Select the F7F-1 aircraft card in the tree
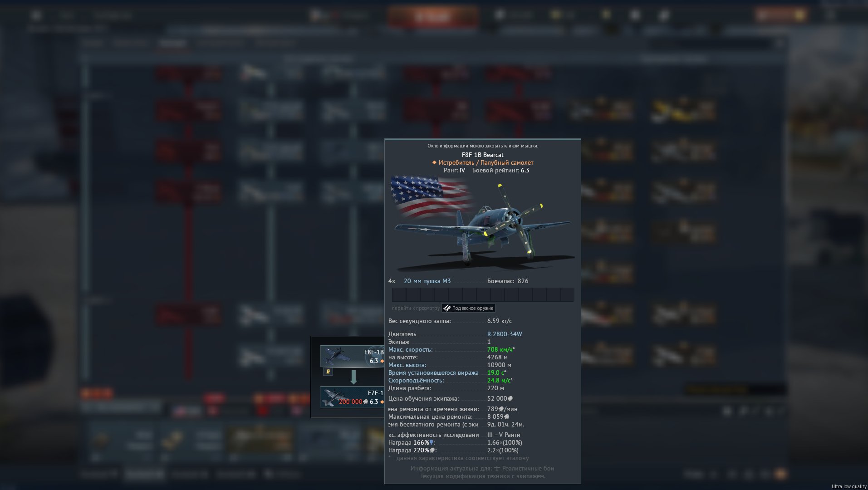The width and height of the screenshot is (868, 490). [x=352, y=397]
